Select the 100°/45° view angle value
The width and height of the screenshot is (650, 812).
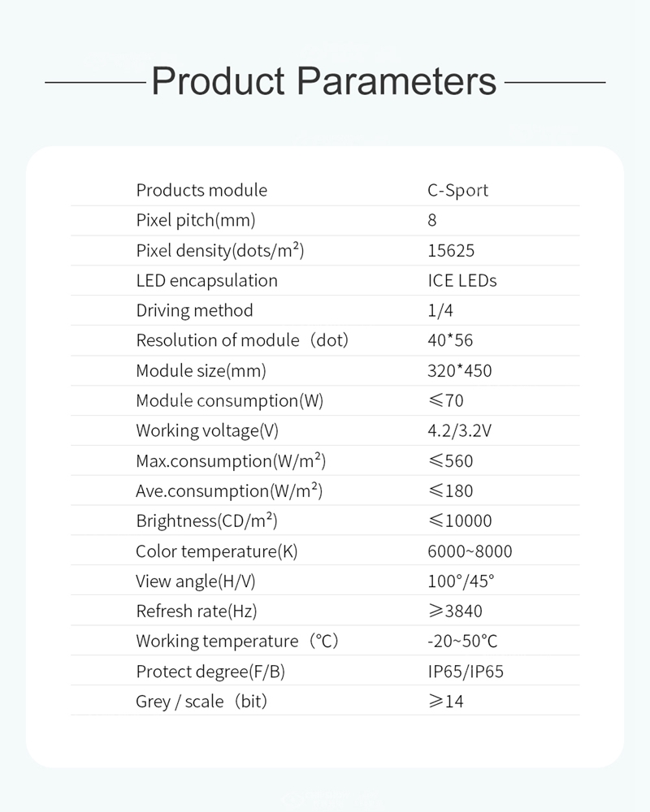click(x=461, y=581)
